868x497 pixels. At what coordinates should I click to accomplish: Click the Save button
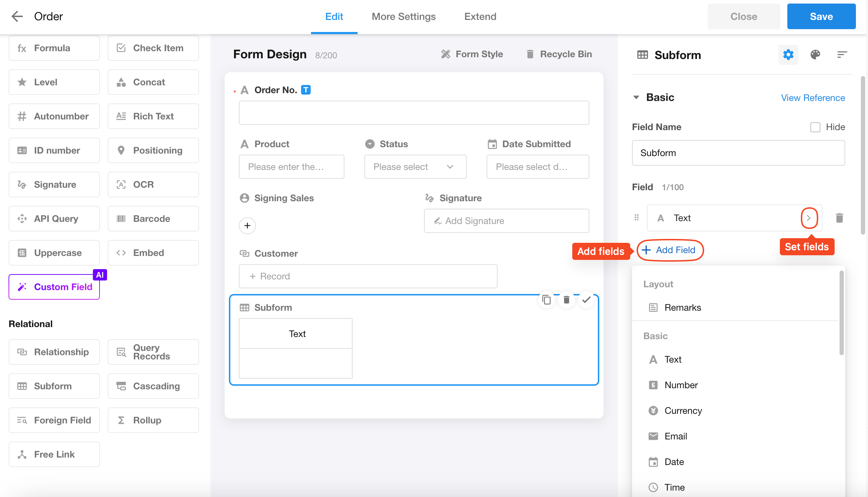click(x=821, y=16)
